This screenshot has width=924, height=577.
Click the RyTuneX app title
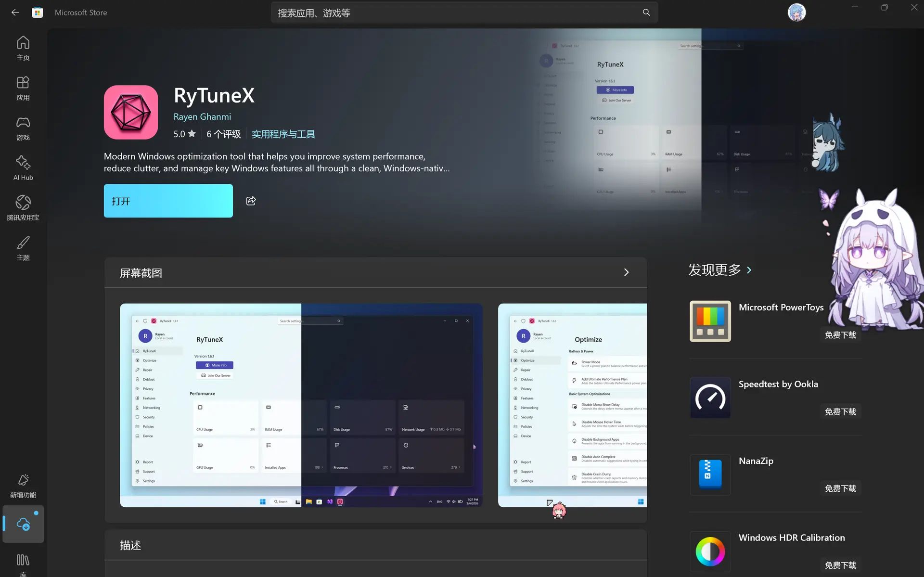click(214, 95)
